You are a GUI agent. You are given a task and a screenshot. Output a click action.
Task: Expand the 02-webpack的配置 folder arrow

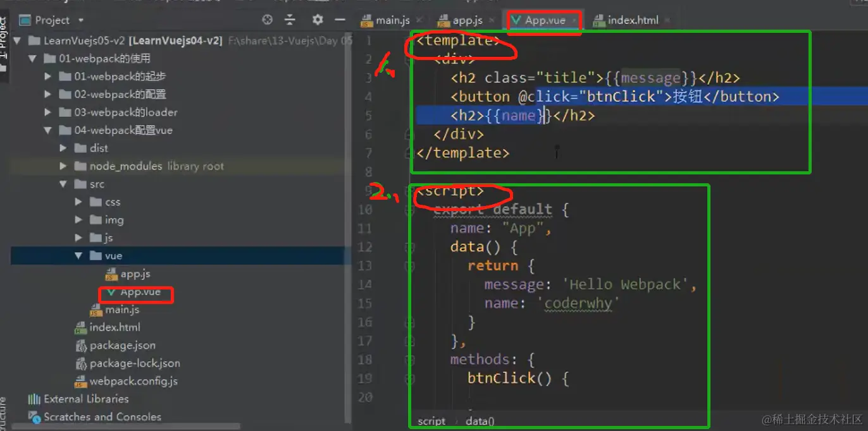(48, 94)
